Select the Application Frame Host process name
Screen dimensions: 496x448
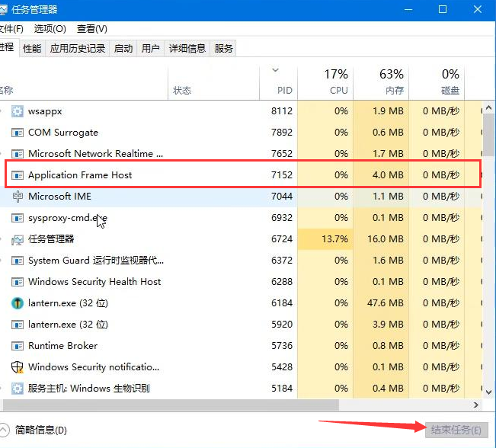point(80,175)
